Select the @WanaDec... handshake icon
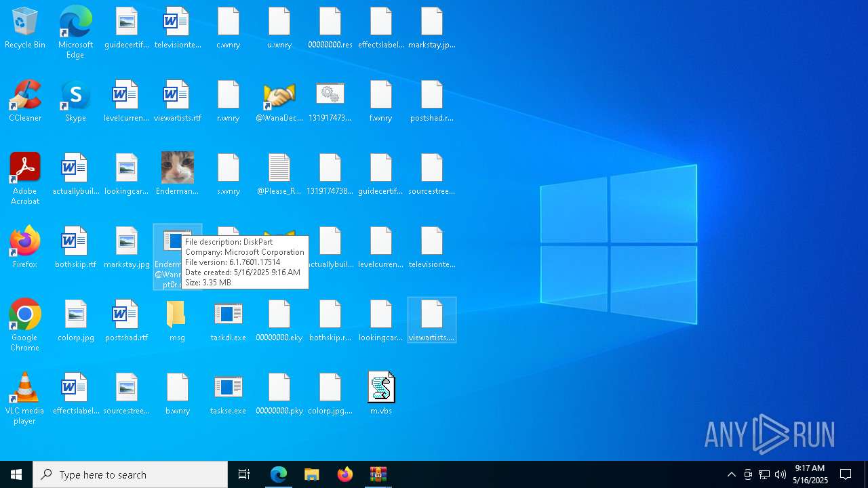This screenshot has width=868, height=488. [279, 102]
